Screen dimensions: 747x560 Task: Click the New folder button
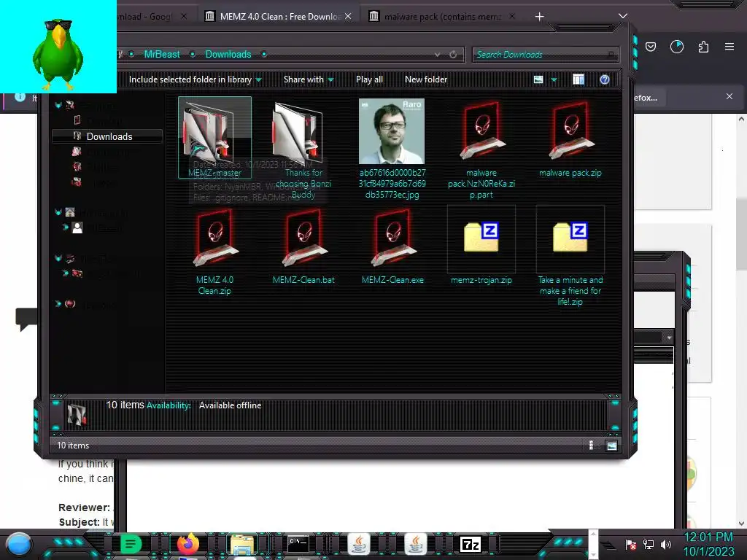(426, 79)
